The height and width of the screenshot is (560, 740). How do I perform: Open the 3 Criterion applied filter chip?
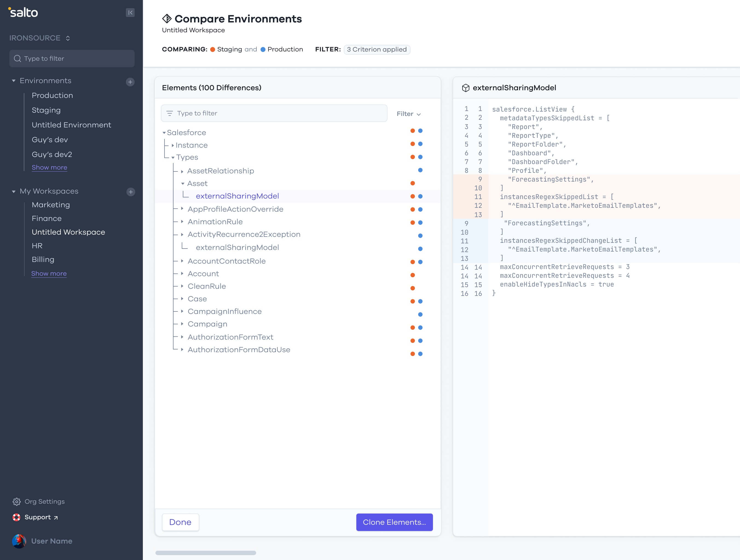click(377, 49)
